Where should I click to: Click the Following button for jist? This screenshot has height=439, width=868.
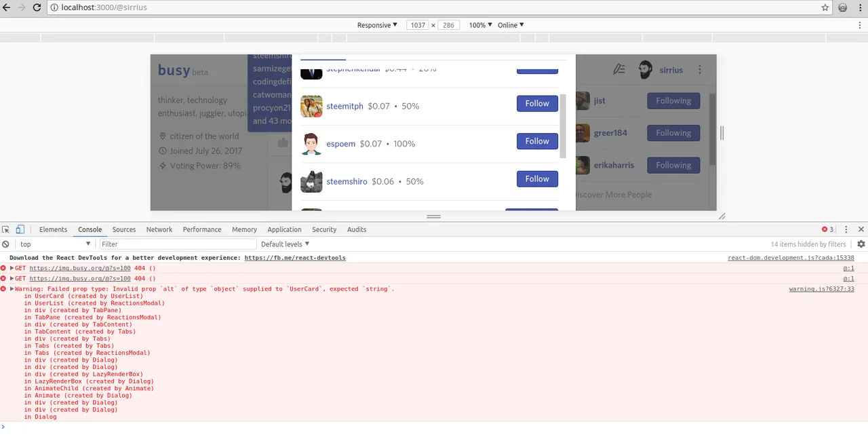[x=673, y=100]
